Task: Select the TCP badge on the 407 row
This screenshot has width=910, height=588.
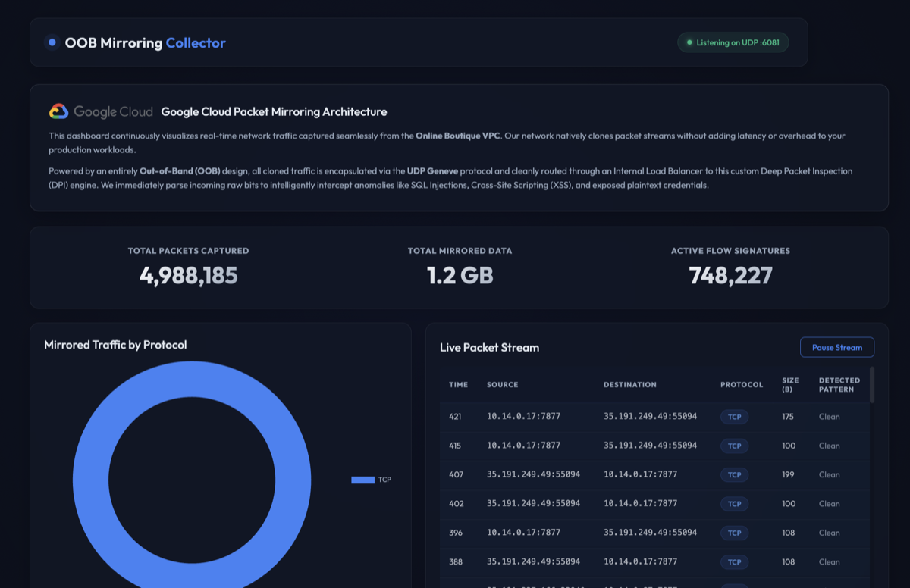Action: click(734, 474)
